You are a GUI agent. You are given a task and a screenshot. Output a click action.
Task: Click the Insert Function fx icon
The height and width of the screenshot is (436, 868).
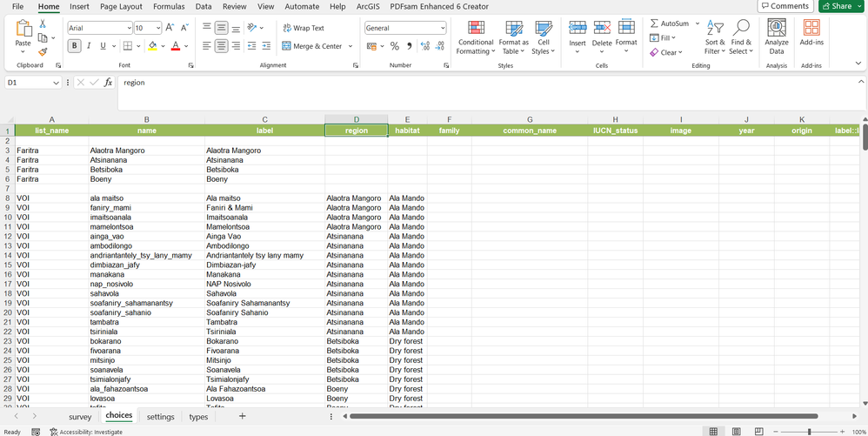point(109,83)
